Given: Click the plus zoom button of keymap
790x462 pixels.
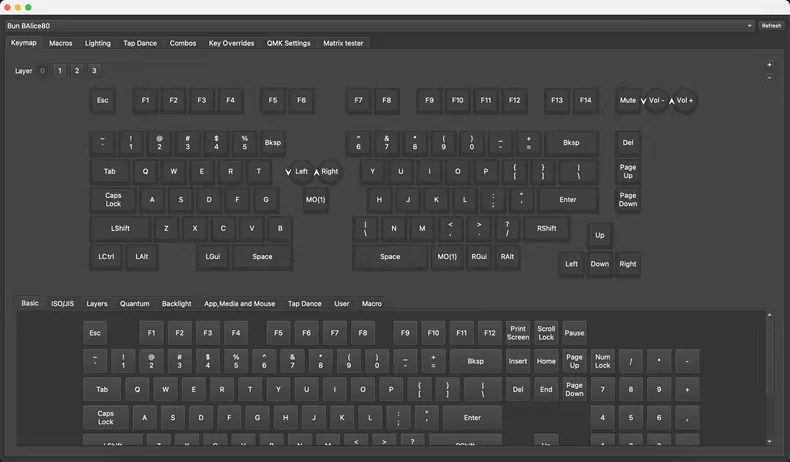Looking at the screenshot, I should click(x=769, y=64).
